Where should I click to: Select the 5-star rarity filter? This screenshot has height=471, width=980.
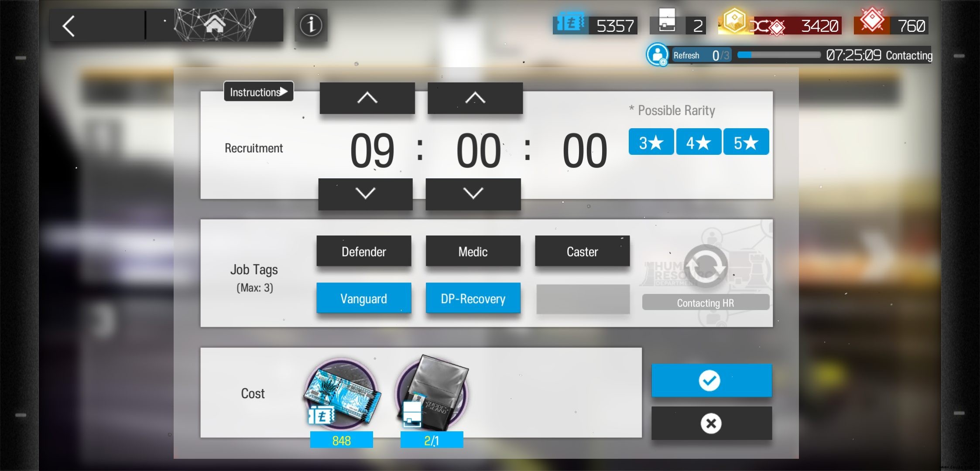tap(746, 143)
